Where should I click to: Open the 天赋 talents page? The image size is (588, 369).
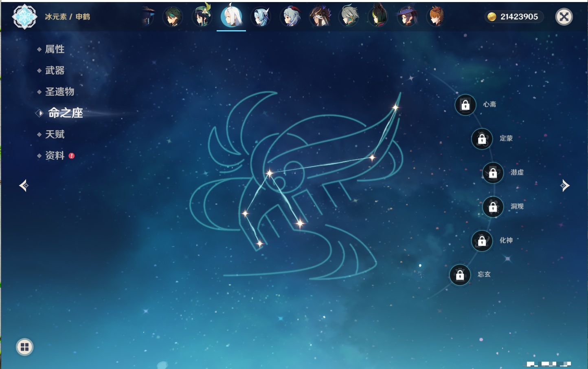tap(55, 134)
